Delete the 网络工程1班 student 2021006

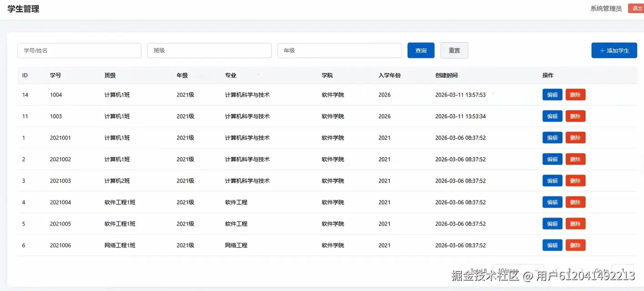[x=575, y=245]
